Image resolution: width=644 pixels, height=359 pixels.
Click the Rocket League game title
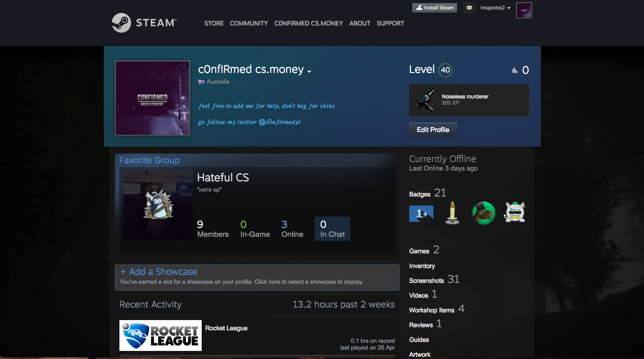click(226, 328)
